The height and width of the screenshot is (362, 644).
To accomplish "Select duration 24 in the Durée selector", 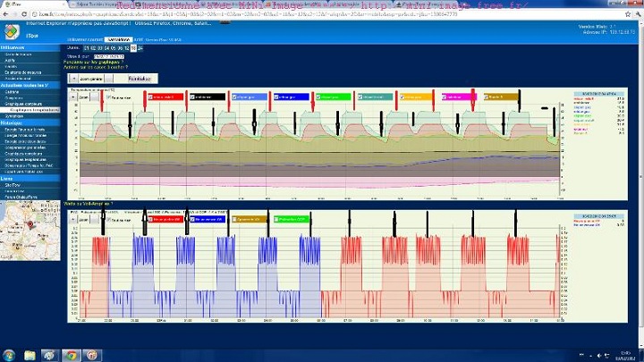I will tap(140, 48).
